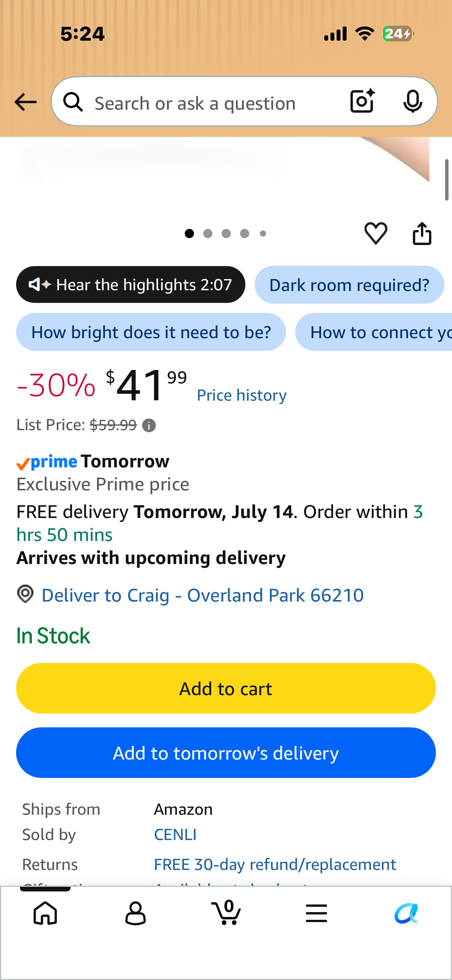Image resolution: width=452 pixels, height=980 pixels.
Task: Select 'Dark room required?' suggestion chip
Action: tap(349, 285)
